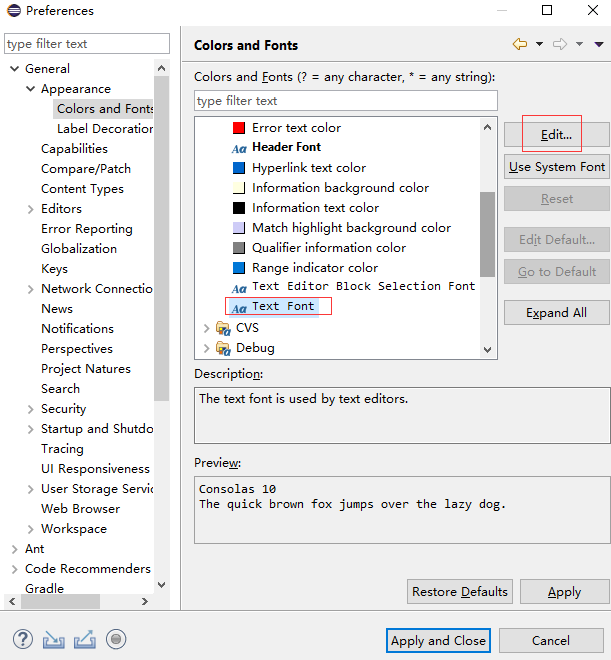The height and width of the screenshot is (660, 611).
Task: Select Label Decorations in the tree
Action: pos(105,129)
